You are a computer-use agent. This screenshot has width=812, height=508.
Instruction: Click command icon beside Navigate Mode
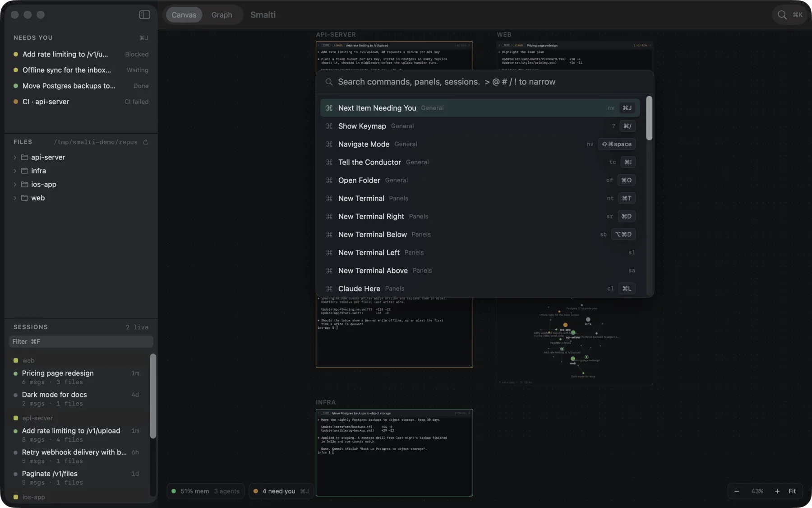click(329, 144)
